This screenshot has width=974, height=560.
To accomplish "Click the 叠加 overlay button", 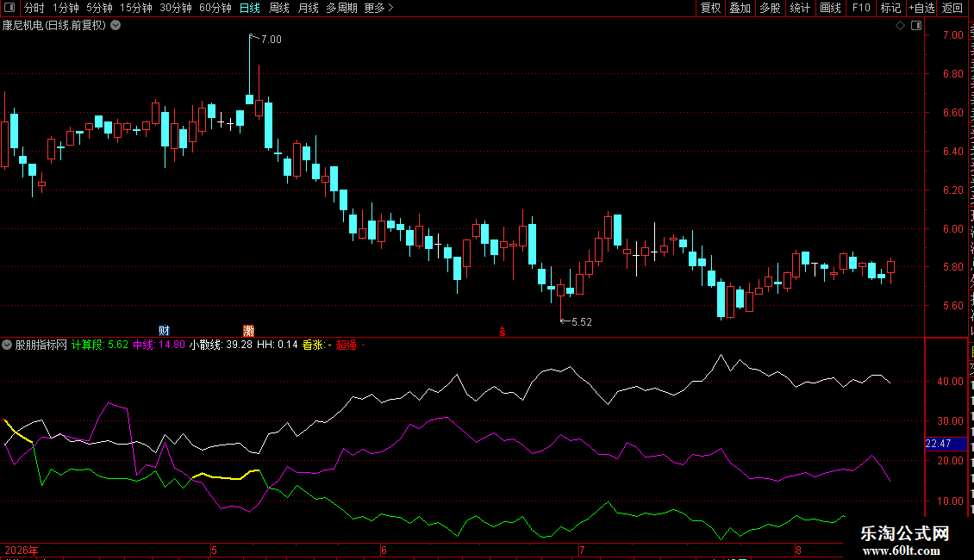I will [740, 8].
